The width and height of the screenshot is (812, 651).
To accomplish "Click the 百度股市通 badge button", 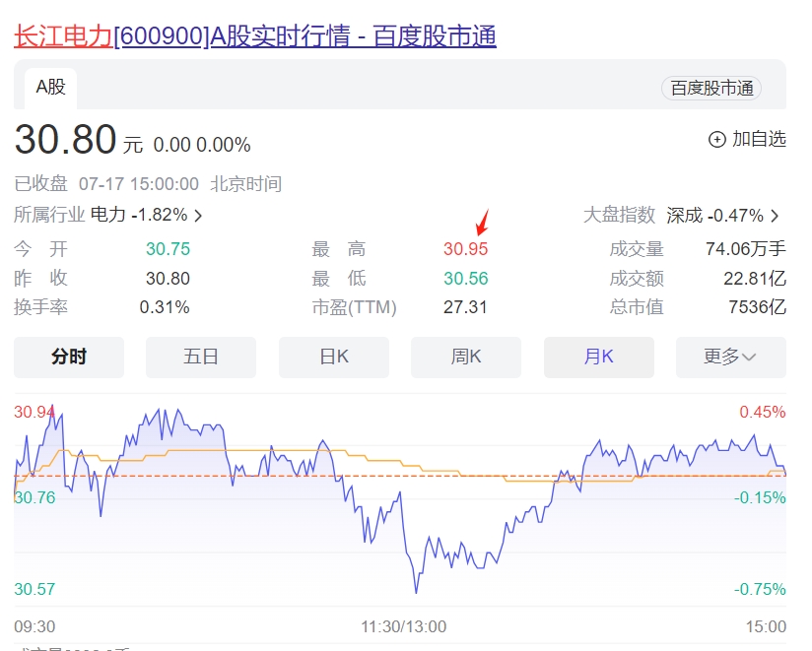I will pyautogui.click(x=711, y=88).
